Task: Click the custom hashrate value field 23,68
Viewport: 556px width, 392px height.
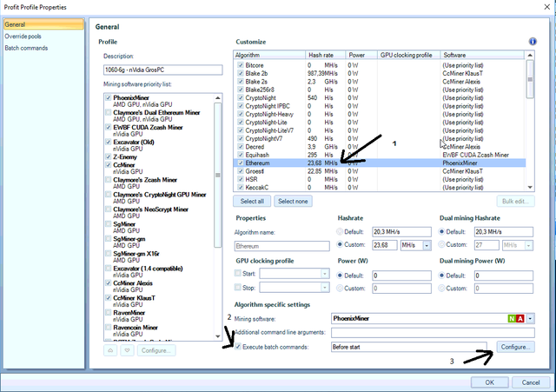Action: pos(385,245)
